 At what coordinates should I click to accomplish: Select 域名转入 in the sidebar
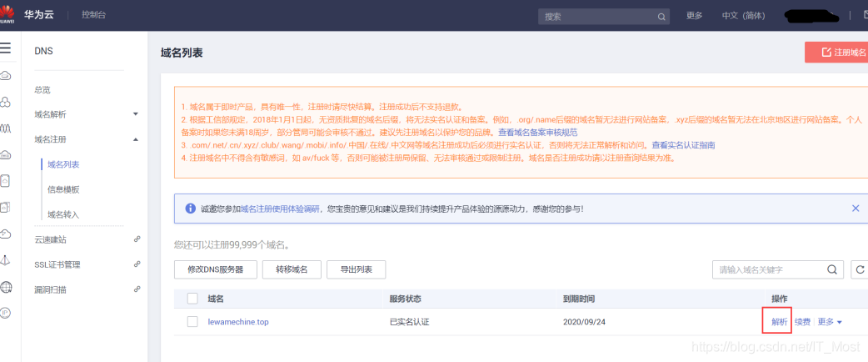[63, 214]
